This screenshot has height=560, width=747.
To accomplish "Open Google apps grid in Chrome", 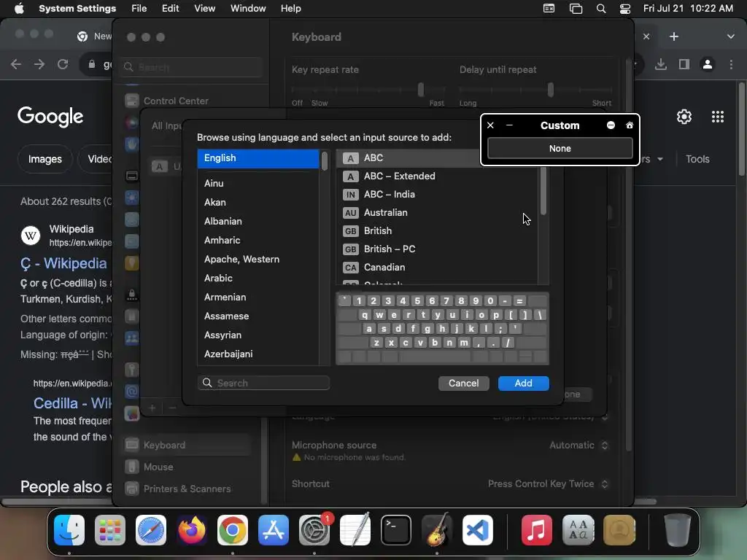I will 718,117.
